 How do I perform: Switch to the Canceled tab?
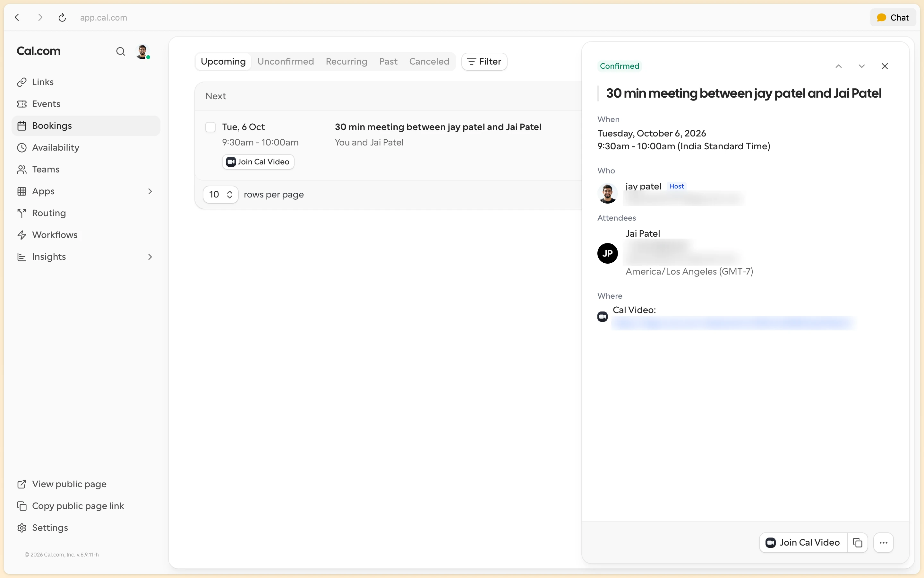(x=429, y=62)
